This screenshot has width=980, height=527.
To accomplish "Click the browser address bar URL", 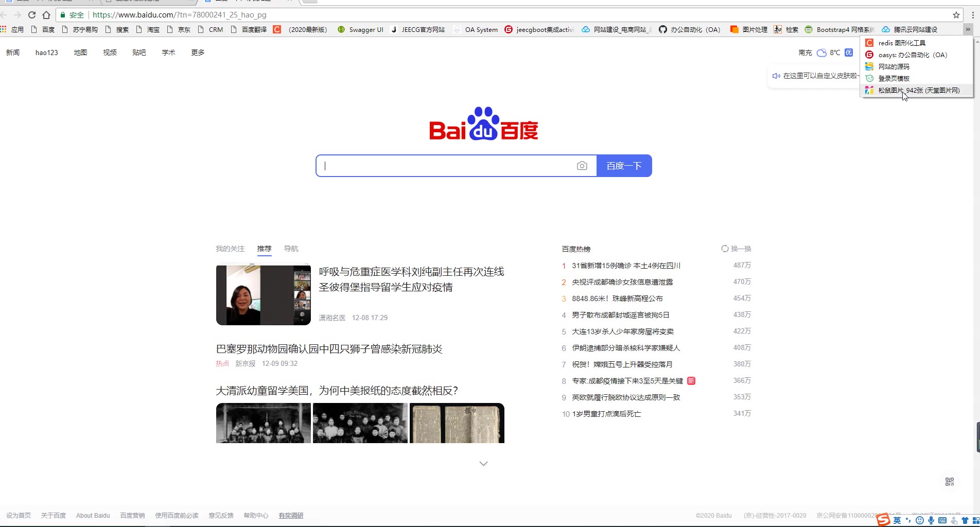I will (179, 15).
